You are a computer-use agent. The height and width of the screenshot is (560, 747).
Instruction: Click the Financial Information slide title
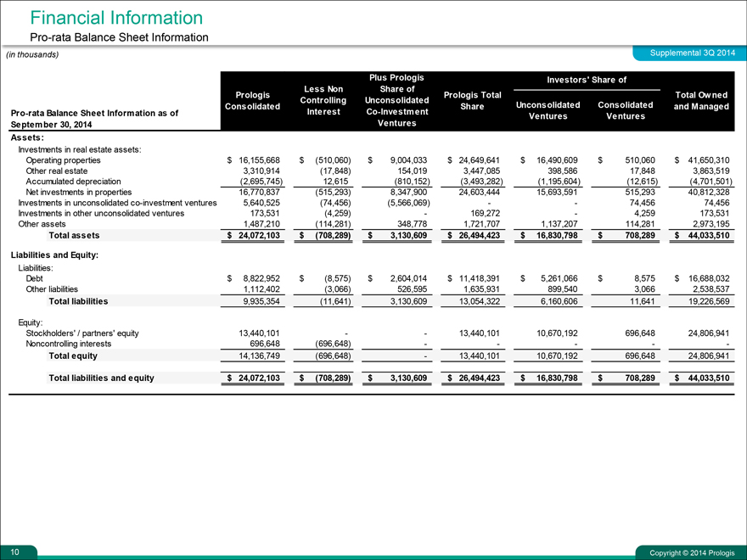[x=115, y=18]
